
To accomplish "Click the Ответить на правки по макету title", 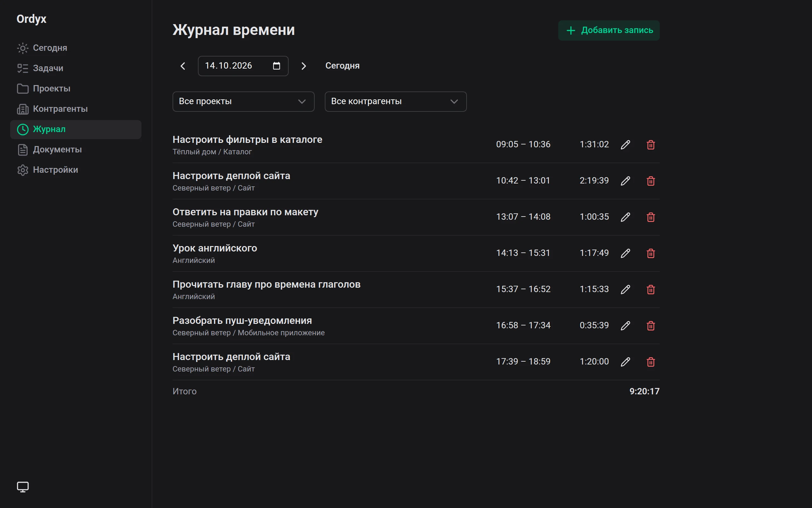I will click(245, 212).
